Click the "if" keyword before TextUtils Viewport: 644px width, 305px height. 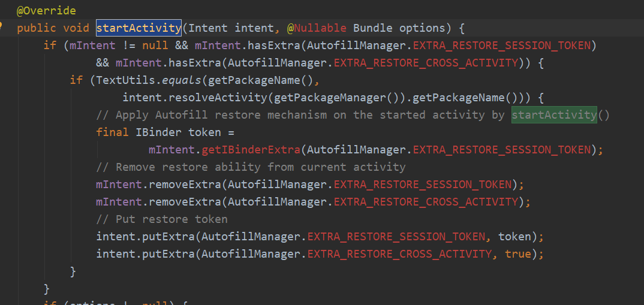76,80
